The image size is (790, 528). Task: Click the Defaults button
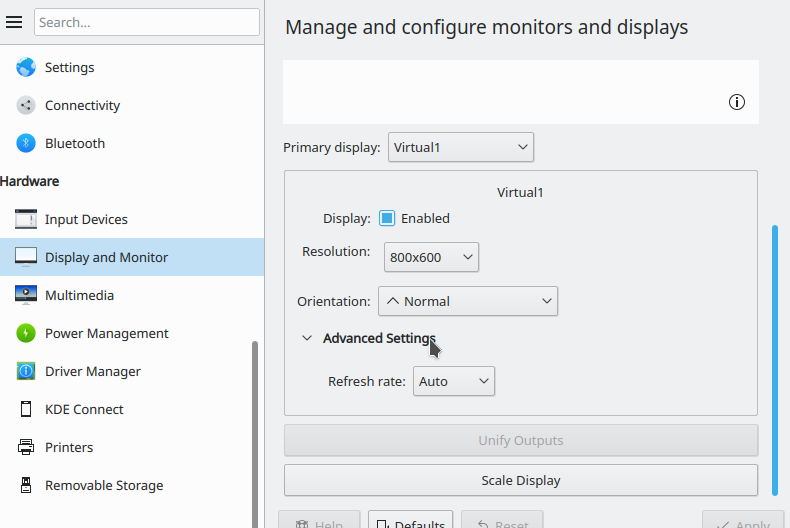coord(410,521)
